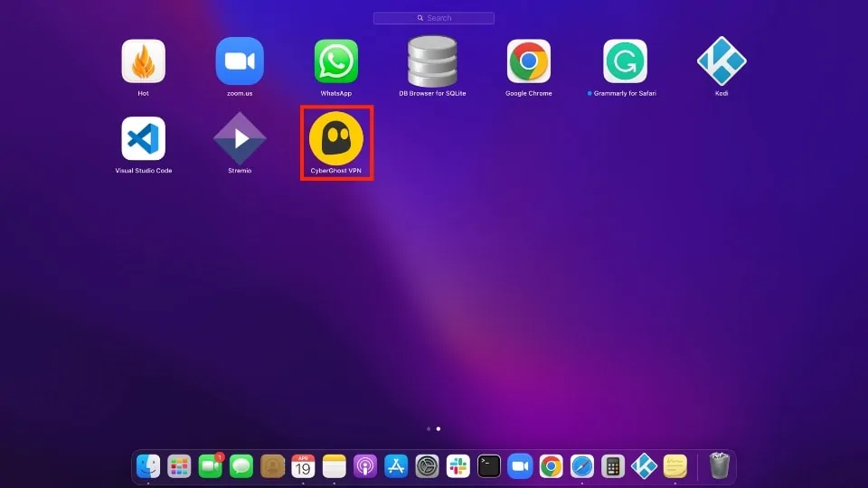Viewport: 868px width, 488px height.
Task: Click the Launchpad icon in the Dock
Action: [x=179, y=466]
